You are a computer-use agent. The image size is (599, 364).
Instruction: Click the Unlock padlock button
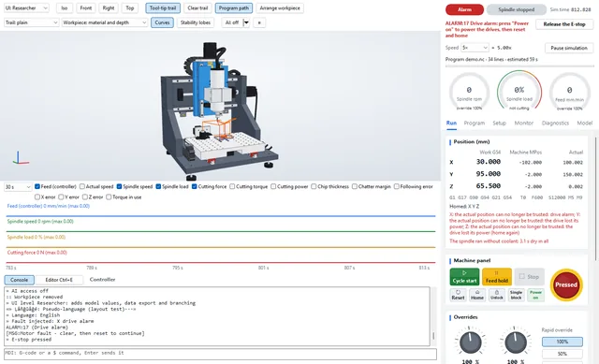[497, 295]
